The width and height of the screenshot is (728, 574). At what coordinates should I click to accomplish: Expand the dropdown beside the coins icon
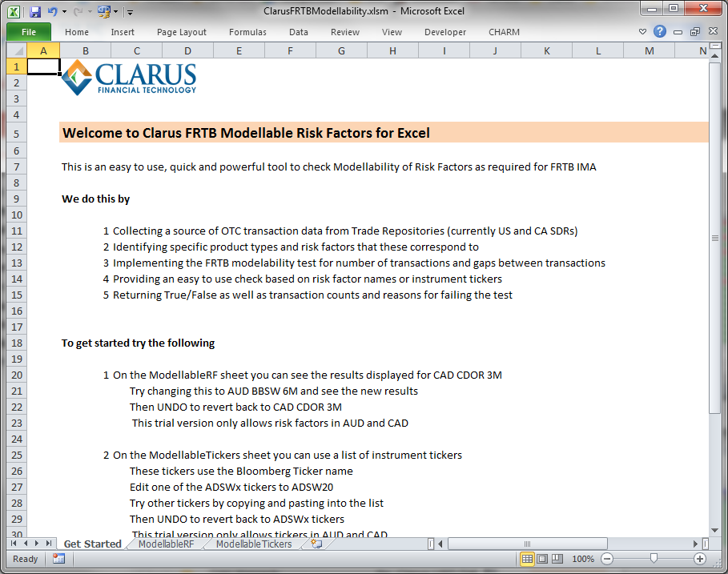point(115,11)
